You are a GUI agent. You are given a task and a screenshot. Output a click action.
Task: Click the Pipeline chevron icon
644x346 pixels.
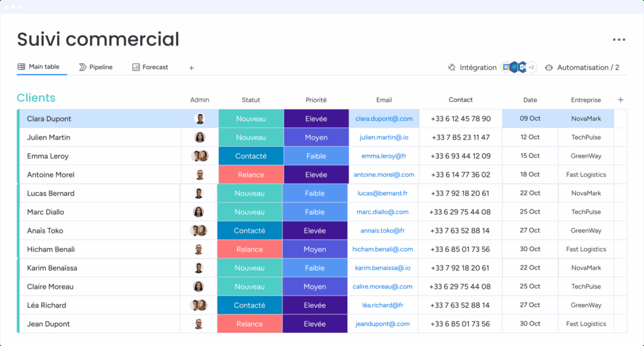(x=82, y=67)
